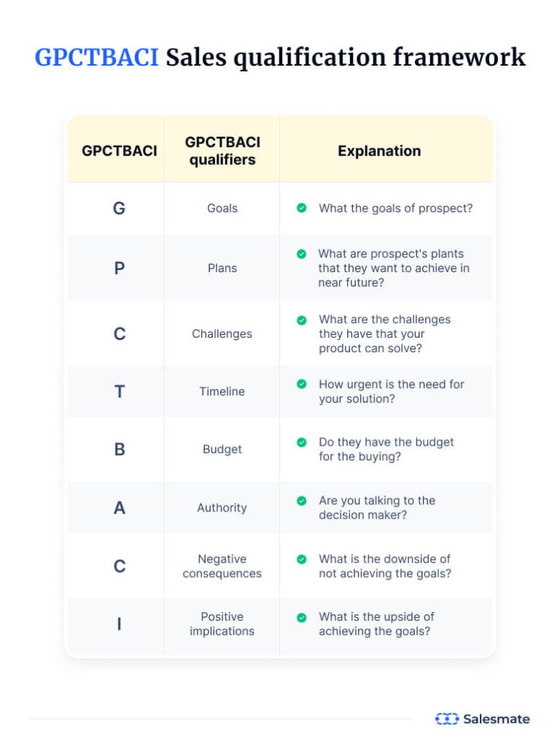This screenshot has height=747, width=560.
Task: Click the Negative consequences qualifier cell
Action: coord(222,566)
